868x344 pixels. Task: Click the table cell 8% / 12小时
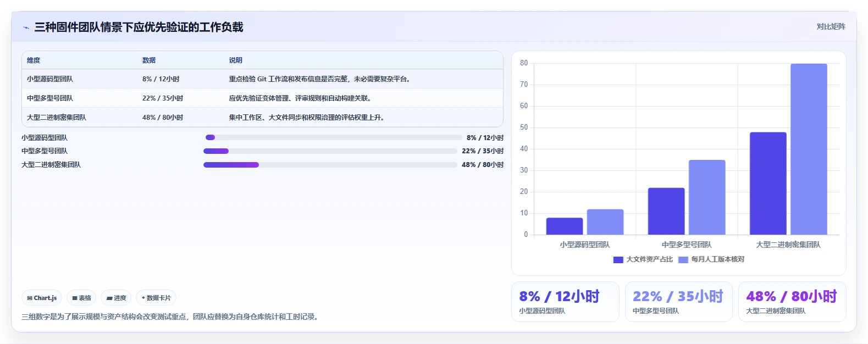[x=161, y=79]
